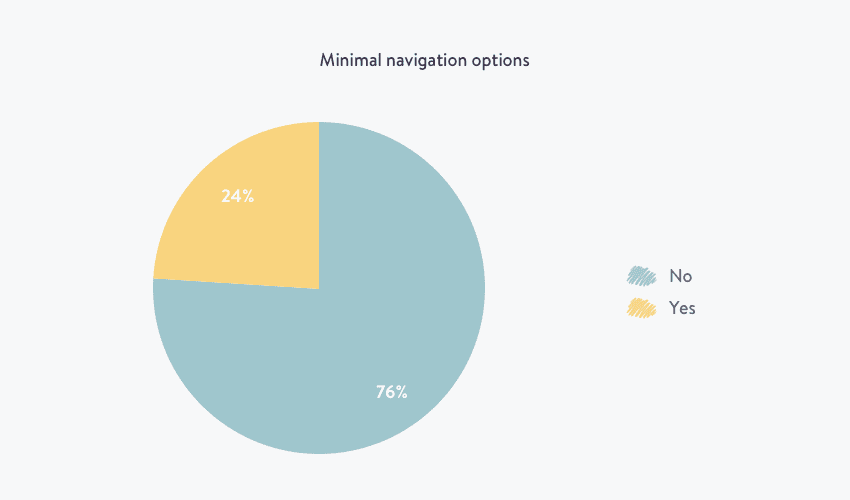This screenshot has width=850, height=500.
Task: Click the 76% data label
Action: 391,392
